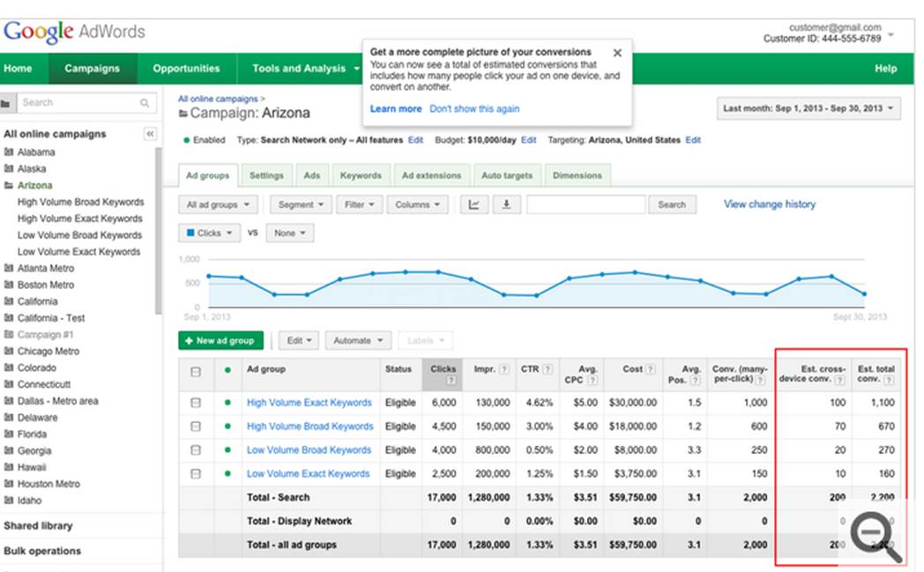Click the New ad group button

pos(220,340)
